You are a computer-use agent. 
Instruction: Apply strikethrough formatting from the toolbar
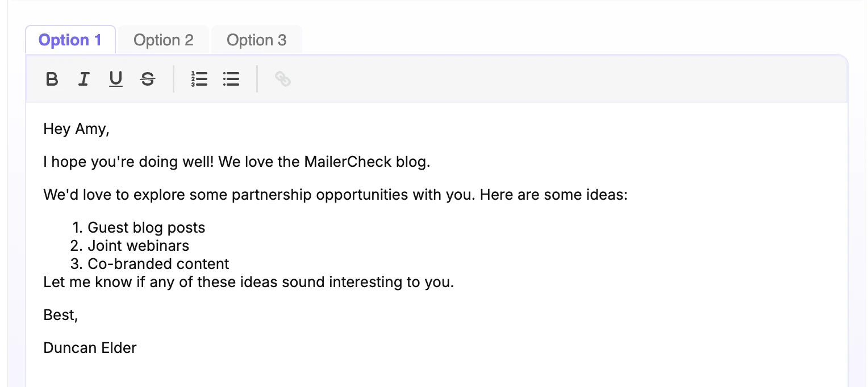click(x=148, y=79)
